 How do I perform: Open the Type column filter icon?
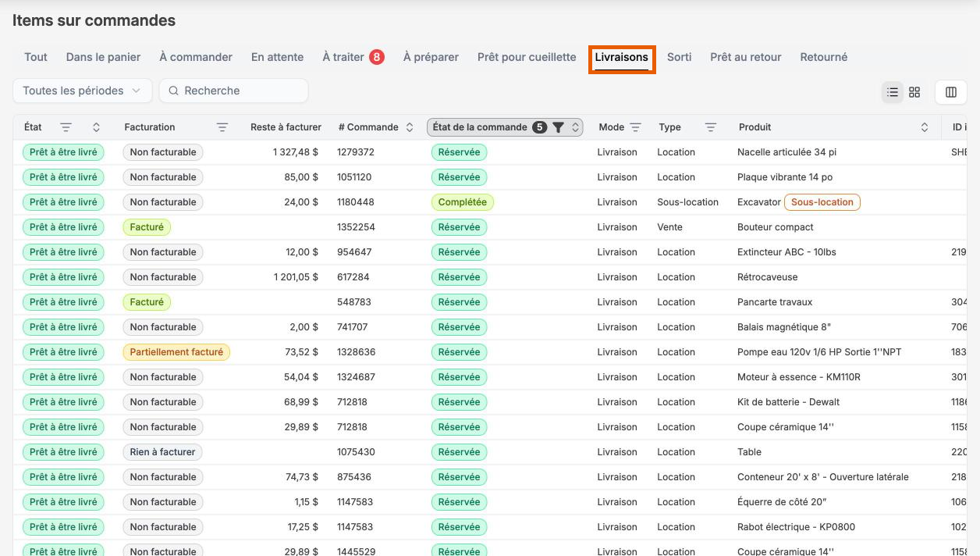pos(711,127)
